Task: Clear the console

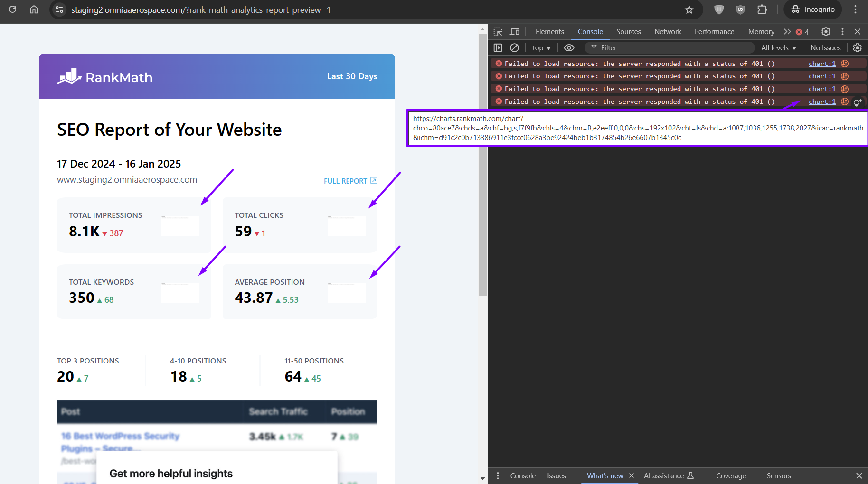Action: 514,47
